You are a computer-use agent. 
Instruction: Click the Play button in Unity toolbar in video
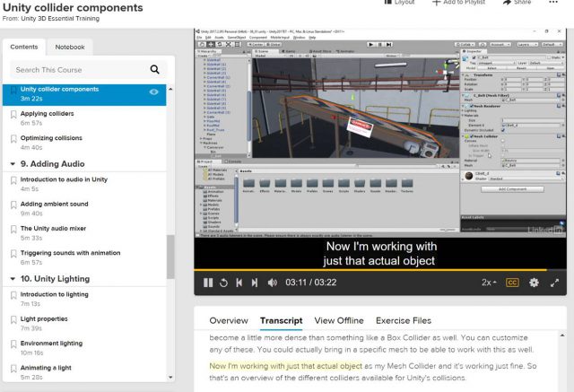click(x=370, y=44)
